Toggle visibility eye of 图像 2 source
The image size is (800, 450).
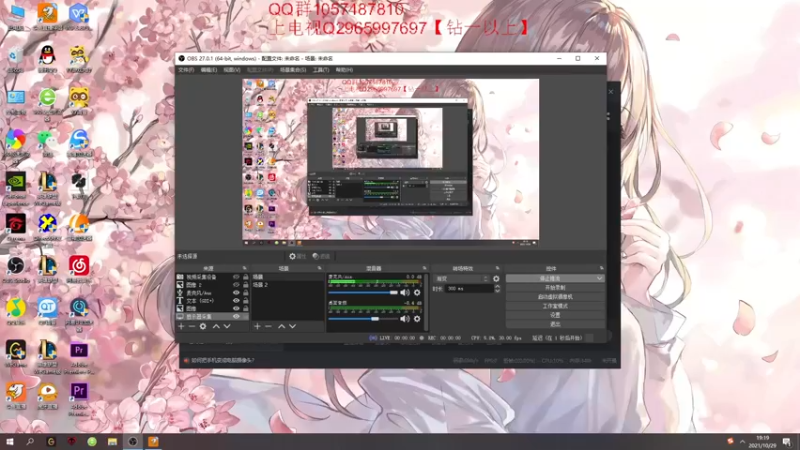click(236, 285)
